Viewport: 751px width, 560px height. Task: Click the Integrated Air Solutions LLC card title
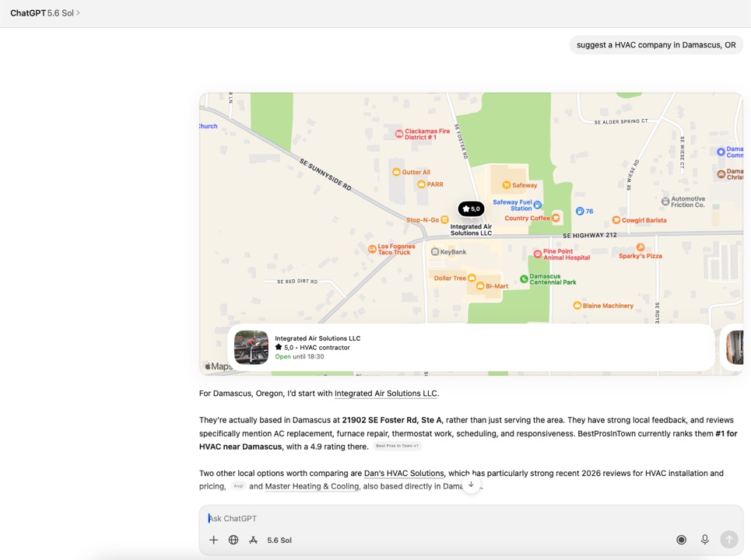click(x=318, y=338)
